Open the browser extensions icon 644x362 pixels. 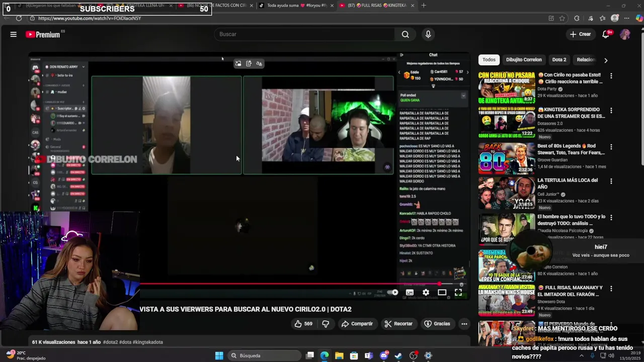pos(577,18)
